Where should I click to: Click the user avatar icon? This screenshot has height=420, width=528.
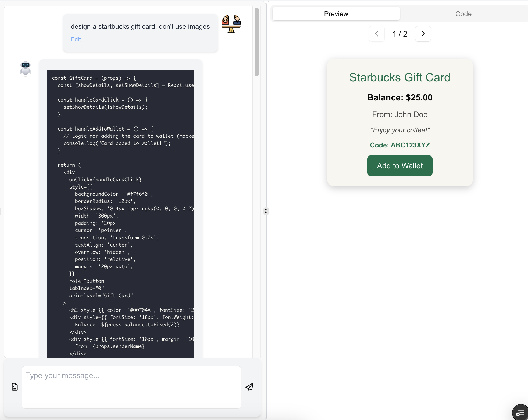[231, 24]
